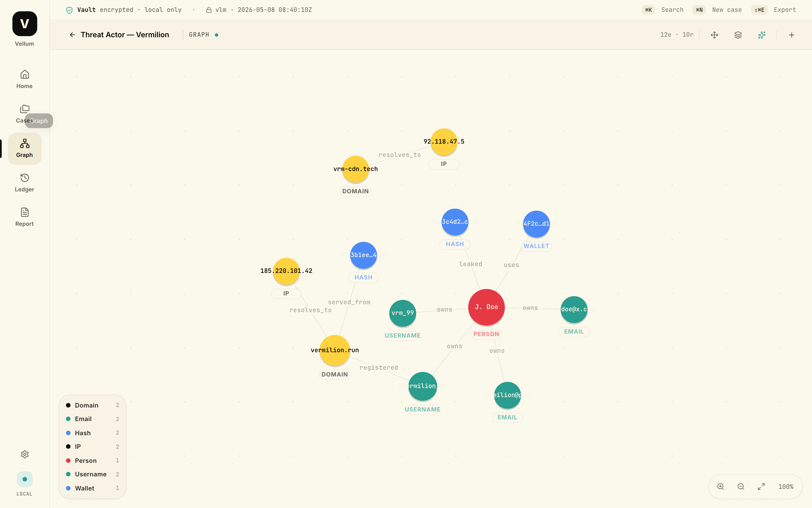Viewport: 812px width, 508px height.
Task: Toggle Username type in legend
Action: pyautogui.click(x=92, y=474)
